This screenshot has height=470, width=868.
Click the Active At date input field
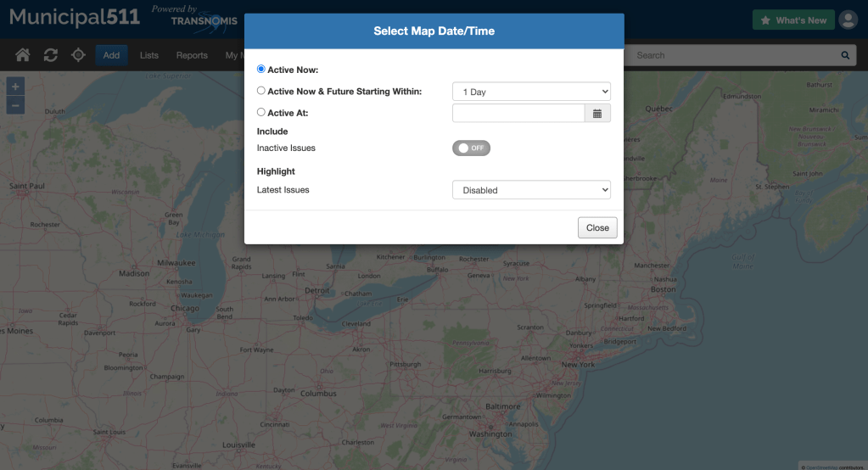(x=518, y=113)
